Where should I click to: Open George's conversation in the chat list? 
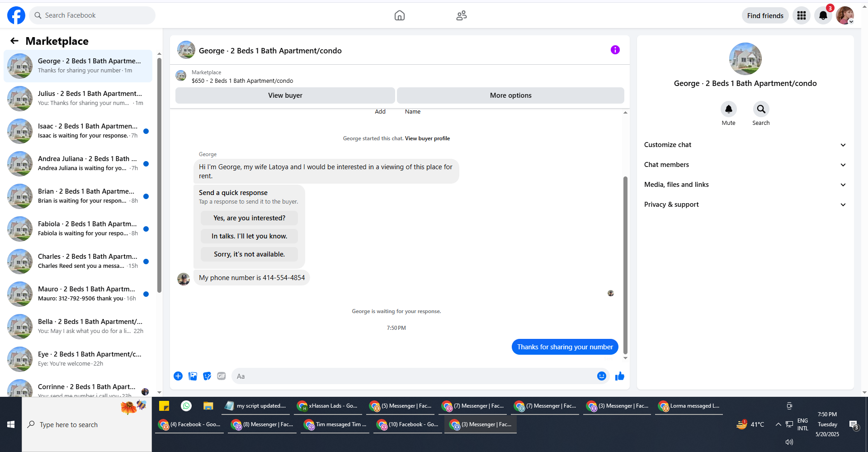coord(78,66)
